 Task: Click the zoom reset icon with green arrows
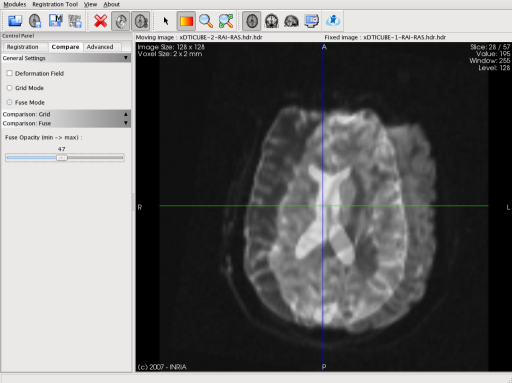point(226,21)
